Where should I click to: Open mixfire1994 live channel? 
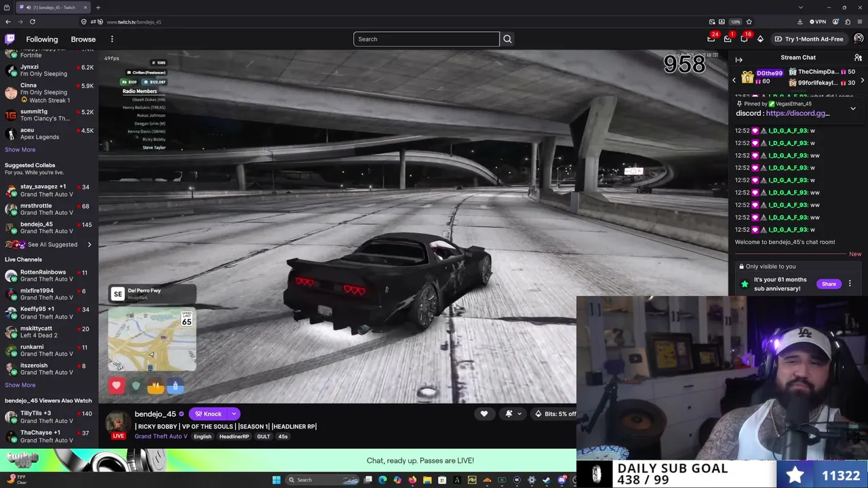click(49, 294)
